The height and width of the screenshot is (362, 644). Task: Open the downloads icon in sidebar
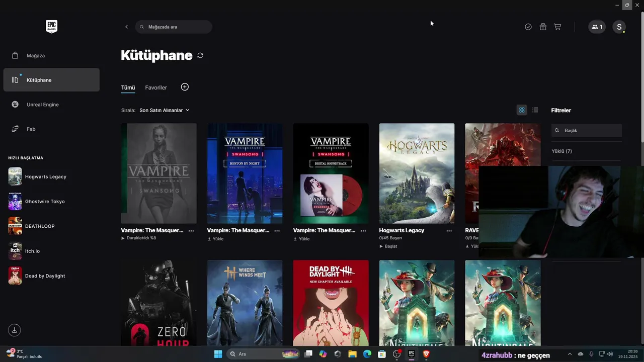pos(15,330)
